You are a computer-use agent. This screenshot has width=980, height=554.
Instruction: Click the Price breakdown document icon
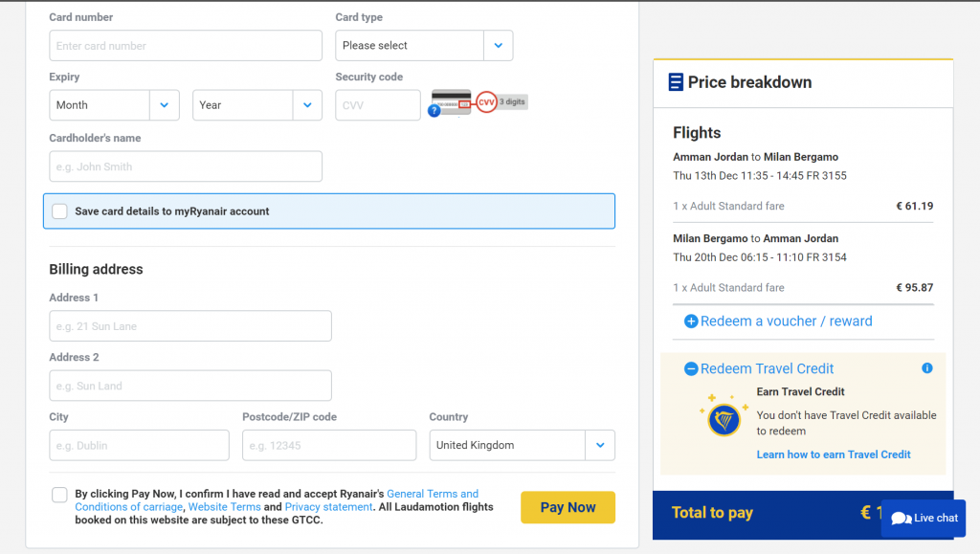[x=676, y=82]
